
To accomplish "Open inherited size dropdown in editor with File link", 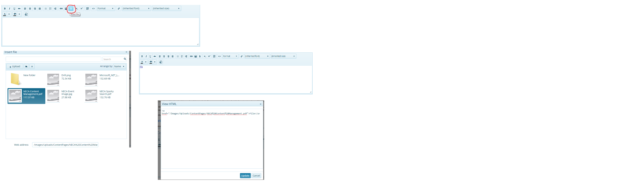I will [283, 56].
